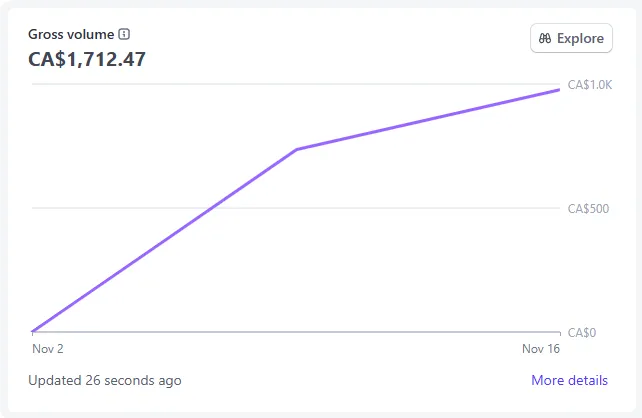Click the bend point of the purple line
Screen dimensions: 642x418
coord(296,149)
